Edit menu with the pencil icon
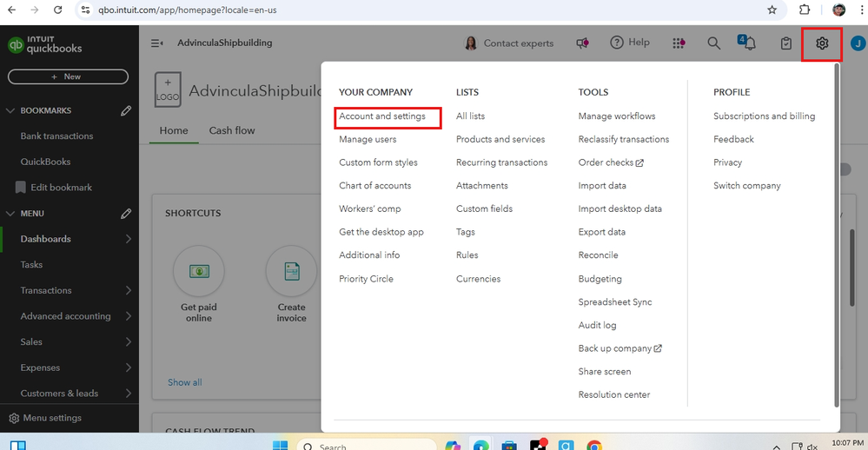 click(126, 214)
